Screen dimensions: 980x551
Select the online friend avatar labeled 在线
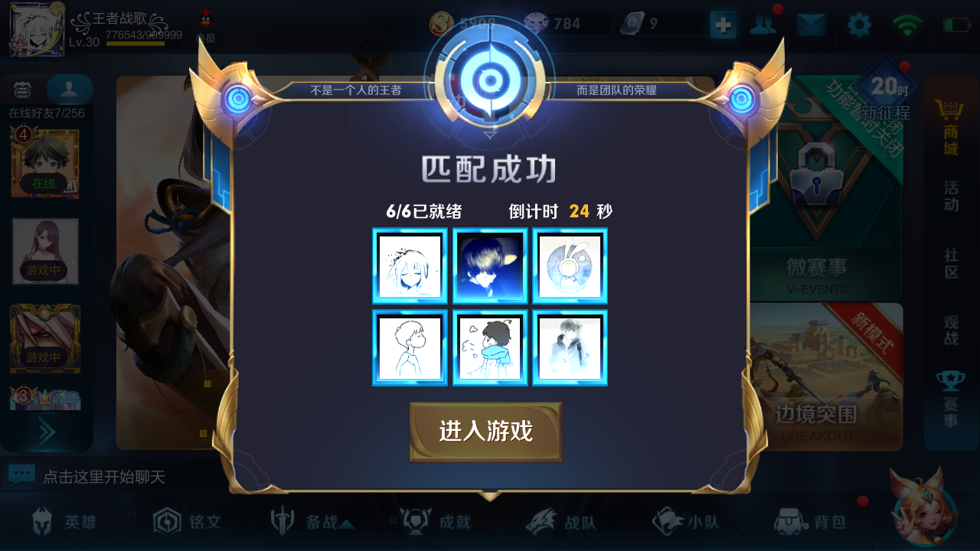(44, 164)
